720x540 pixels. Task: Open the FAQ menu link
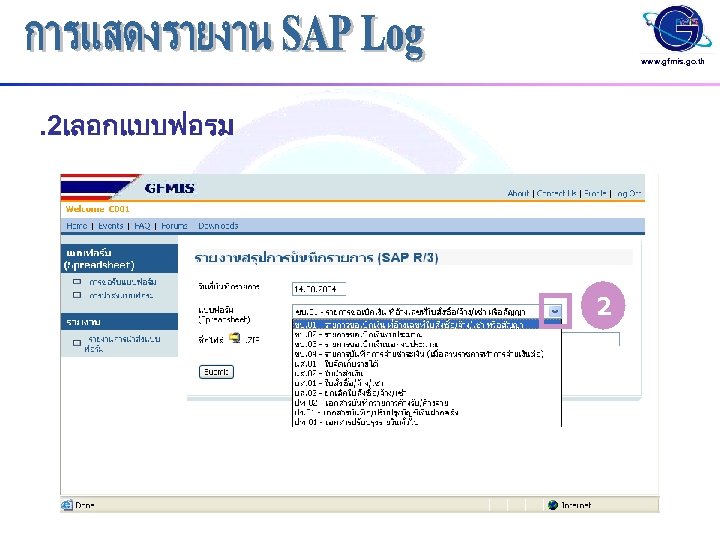pos(142,225)
